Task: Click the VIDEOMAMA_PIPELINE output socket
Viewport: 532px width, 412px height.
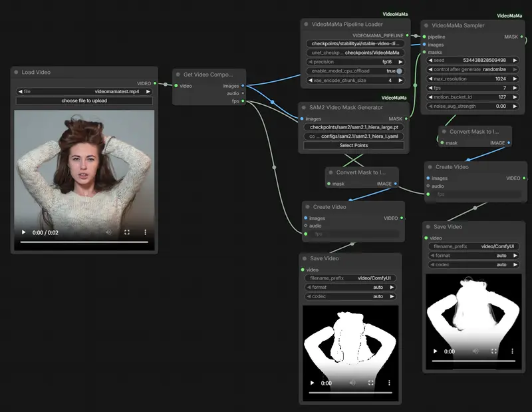Action: click(x=408, y=35)
